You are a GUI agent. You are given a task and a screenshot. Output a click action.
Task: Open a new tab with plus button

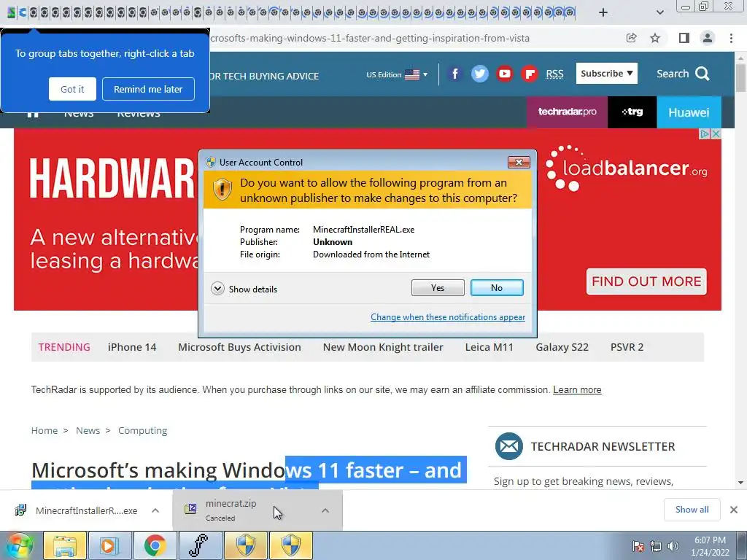pyautogui.click(x=603, y=12)
